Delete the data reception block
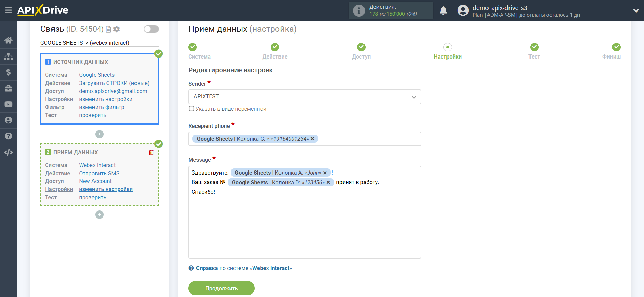 pos(151,152)
